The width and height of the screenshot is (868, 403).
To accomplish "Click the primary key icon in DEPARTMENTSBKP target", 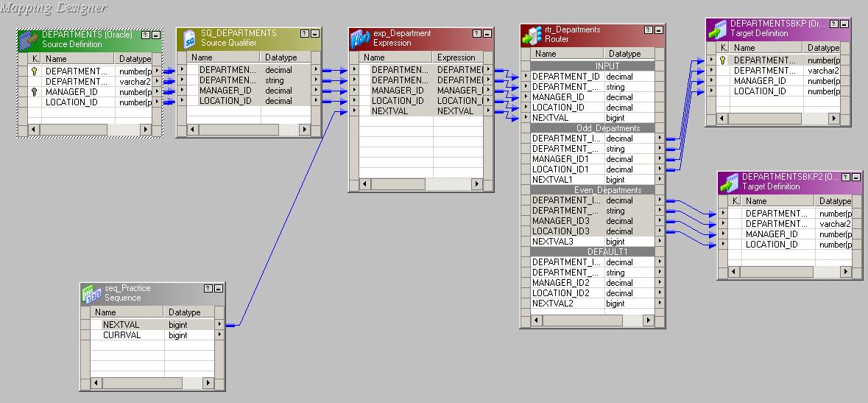I will pos(722,60).
